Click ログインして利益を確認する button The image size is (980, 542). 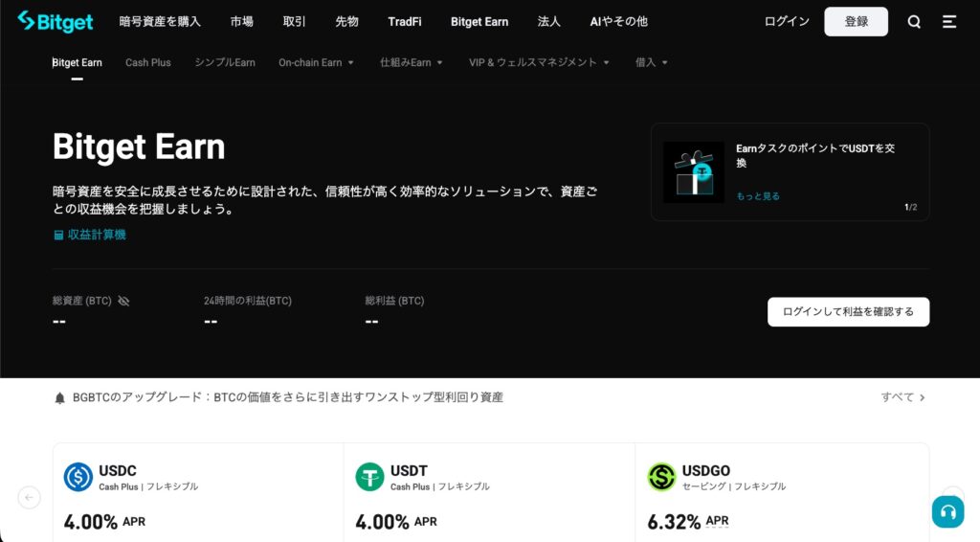848,312
